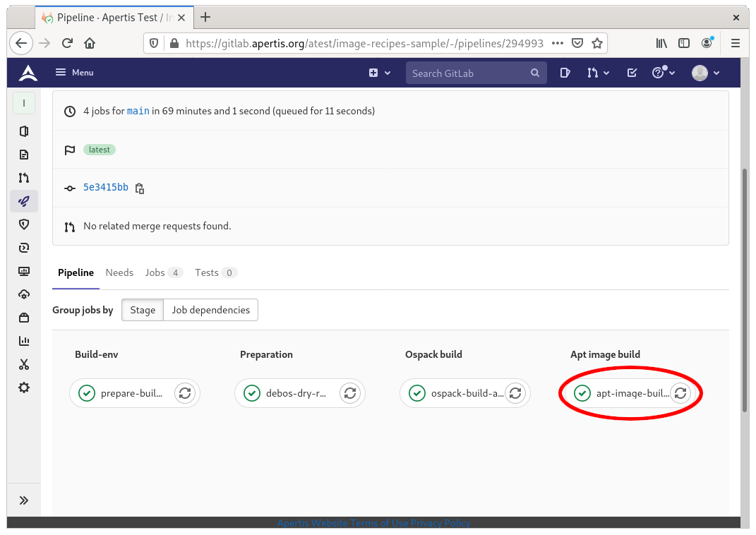Image resolution: width=756 pixels, height=535 pixels.
Task: Open the Issues icon in navbar
Action: (565, 73)
